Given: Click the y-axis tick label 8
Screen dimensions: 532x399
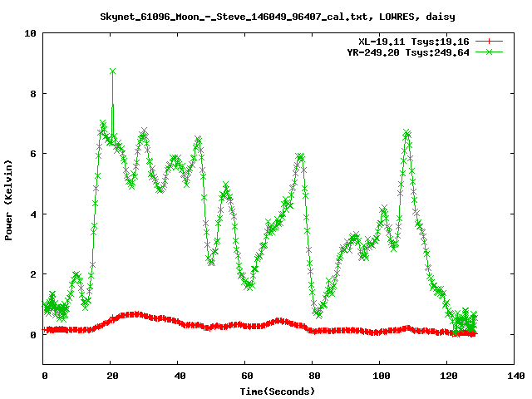Looking at the screenshot, I should point(33,94).
